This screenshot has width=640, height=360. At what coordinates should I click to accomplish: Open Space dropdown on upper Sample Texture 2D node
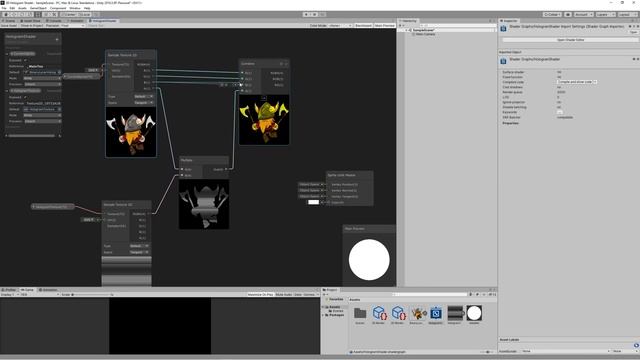[144, 103]
